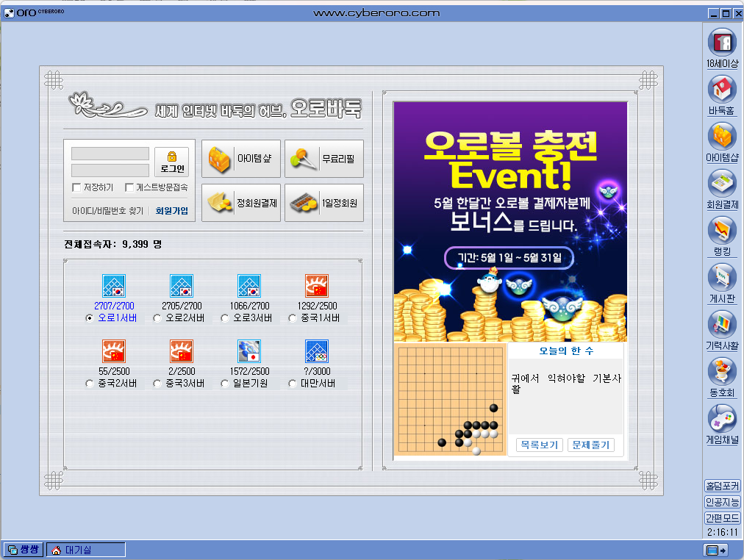
Task: Click the 오로3서버 server icon
Action: (x=249, y=286)
